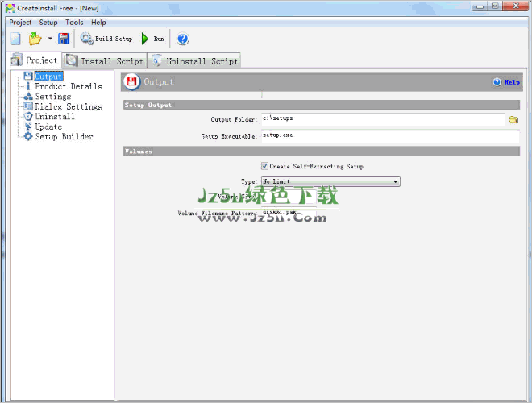Click the Uninstall tree item icon
Screen dimensions: 532x403
[x=28, y=116]
